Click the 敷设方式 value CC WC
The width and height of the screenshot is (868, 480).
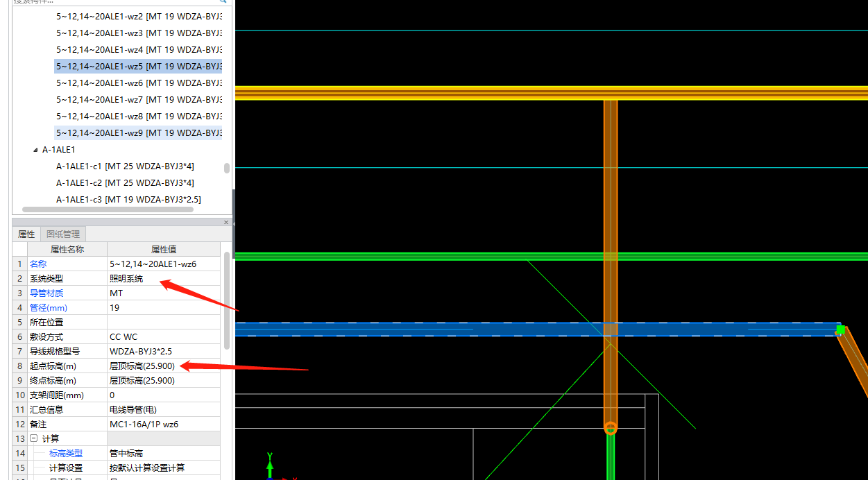point(164,336)
